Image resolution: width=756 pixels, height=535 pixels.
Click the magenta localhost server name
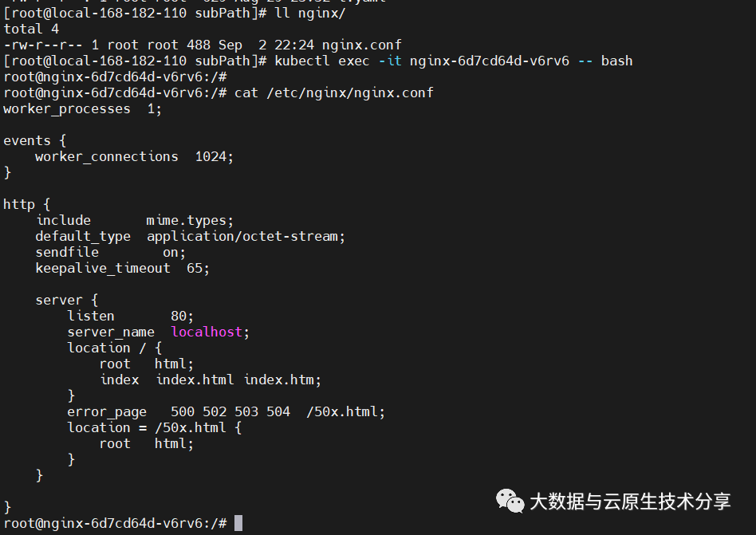[207, 332]
